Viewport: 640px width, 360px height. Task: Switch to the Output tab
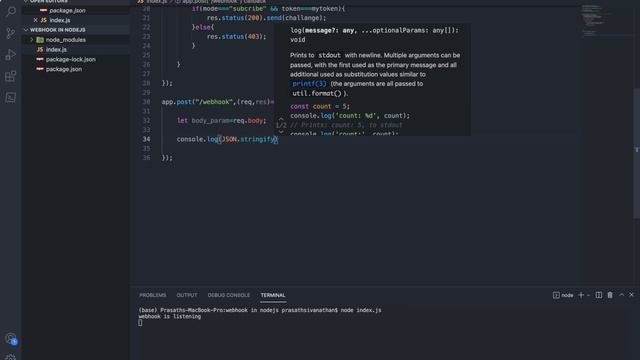coord(187,295)
